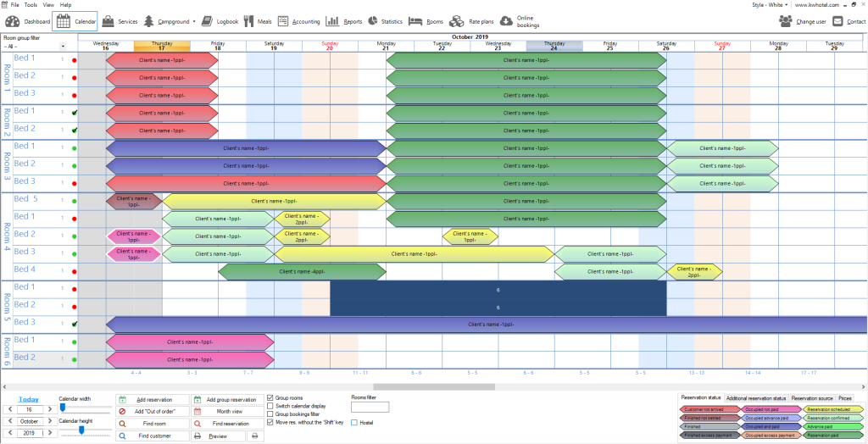Open the Meals section
Screen dimensions: 868x444
[258, 21]
